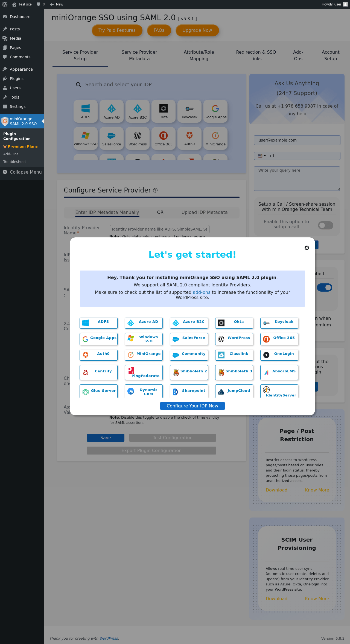The height and width of the screenshot is (644, 350).
Task: Pick Auth0 in the dialog list
Action: 98,355
